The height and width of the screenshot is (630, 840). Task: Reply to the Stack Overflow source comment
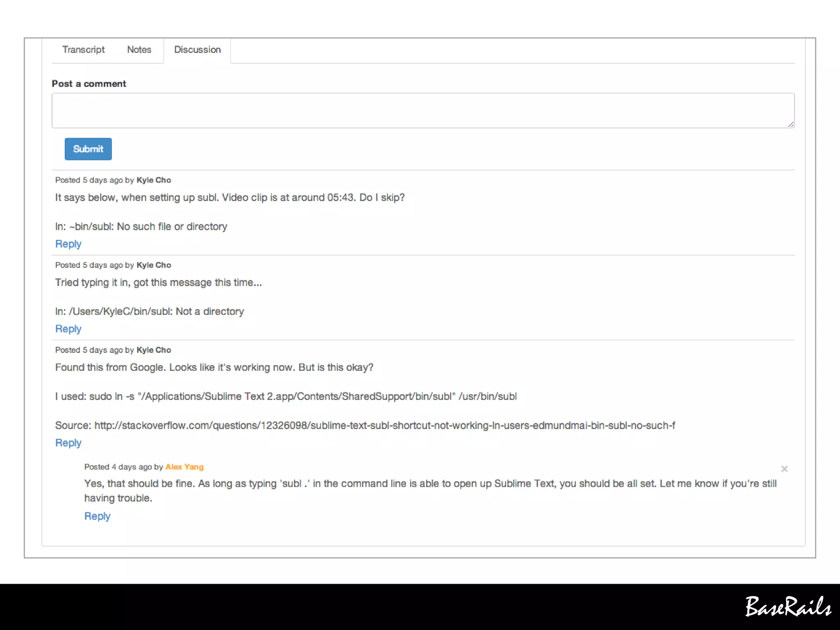68,443
